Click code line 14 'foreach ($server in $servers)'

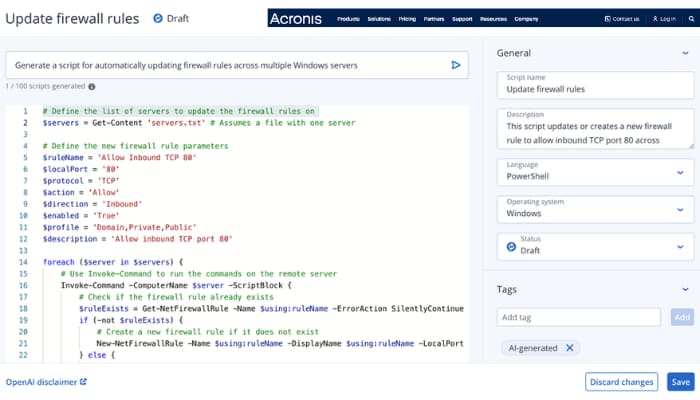pos(113,262)
